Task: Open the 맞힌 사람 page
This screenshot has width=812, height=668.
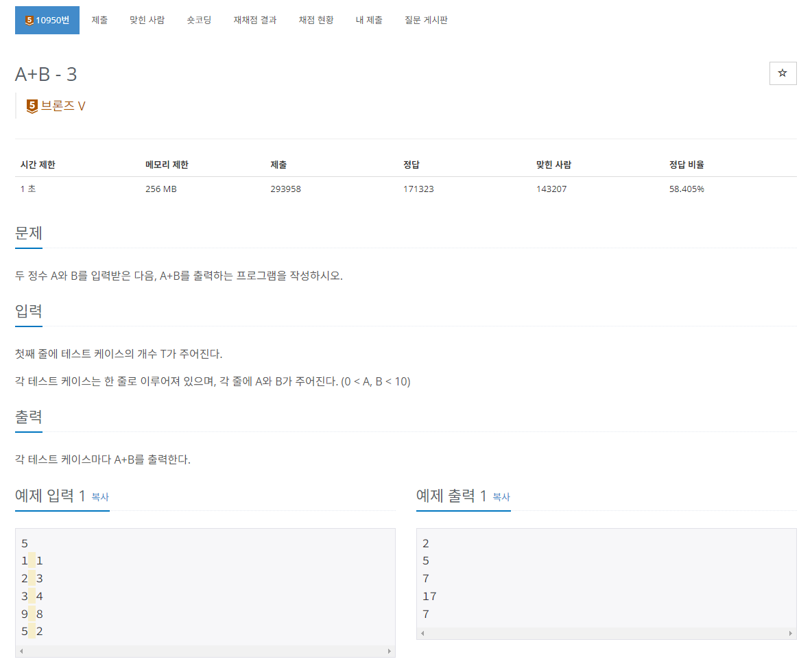Action: click(x=147, y=20)
